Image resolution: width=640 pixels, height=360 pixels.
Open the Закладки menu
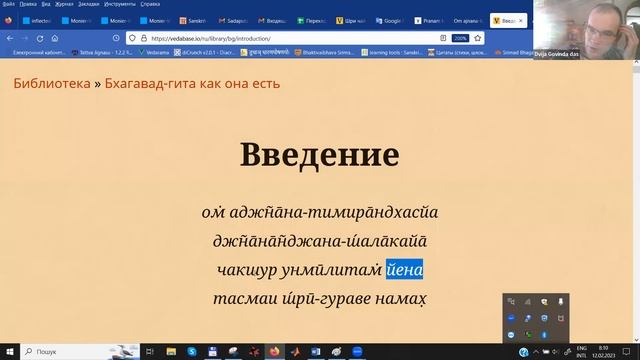point(89,4)
